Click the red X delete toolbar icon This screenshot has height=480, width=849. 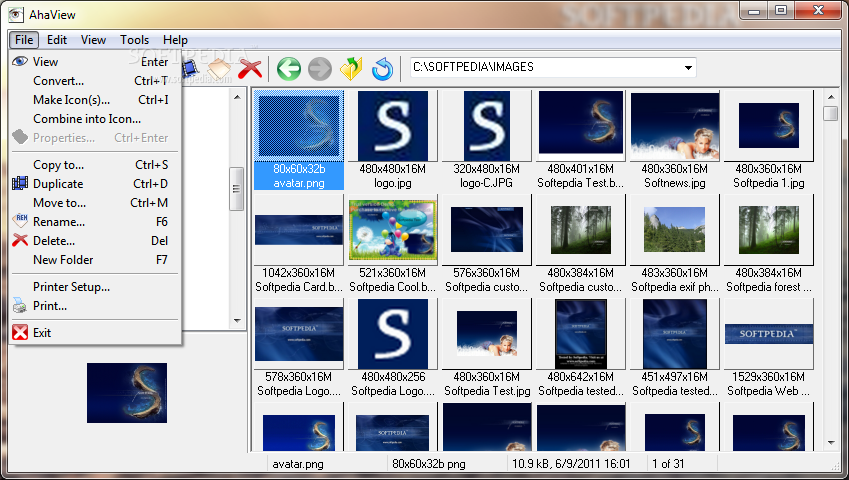click(x=250, y=69)
